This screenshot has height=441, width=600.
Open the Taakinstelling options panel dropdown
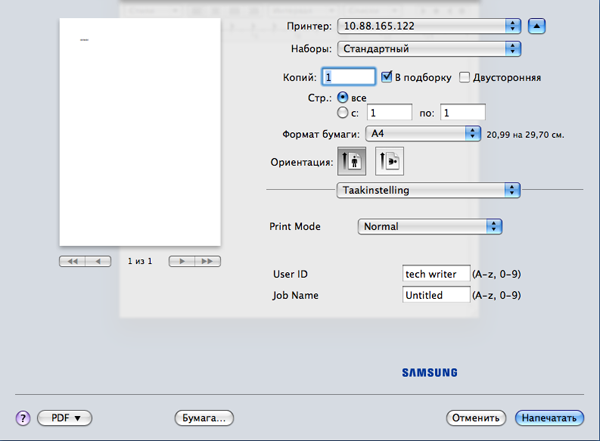tap(428, 190)
